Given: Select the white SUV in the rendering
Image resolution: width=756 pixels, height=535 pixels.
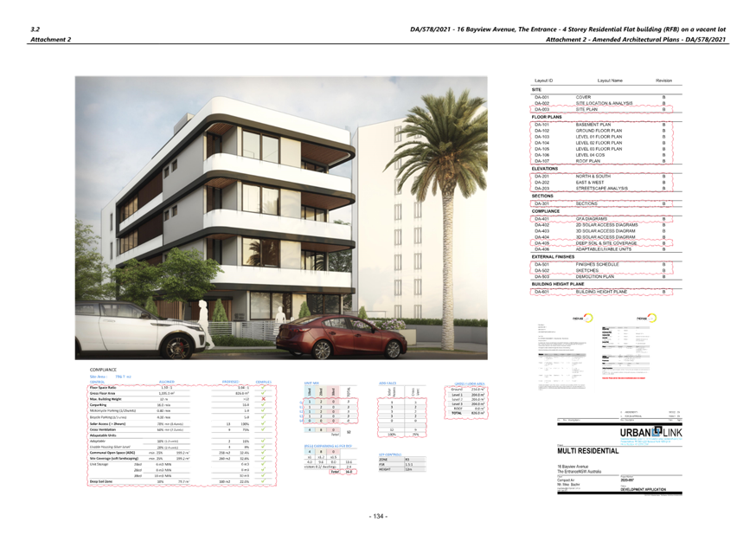Looking at the screenshot, I should tap(137, 327).
